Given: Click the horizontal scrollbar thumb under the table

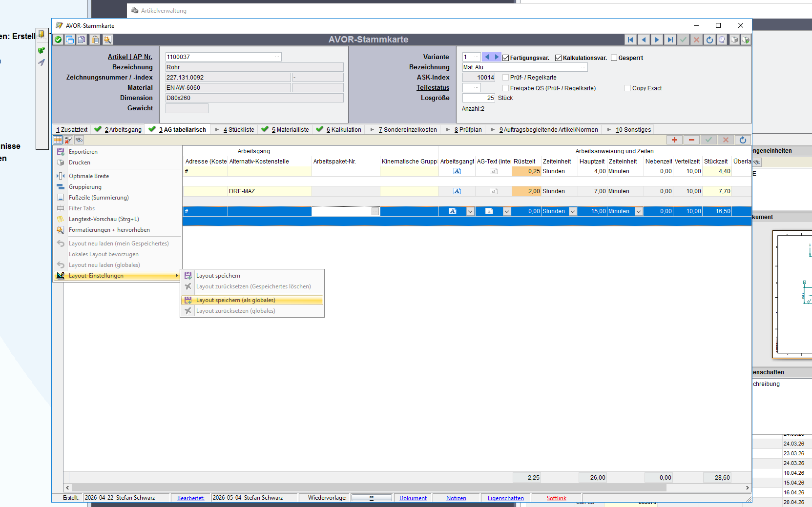Looking at the screenshot, I should [369, 487].
